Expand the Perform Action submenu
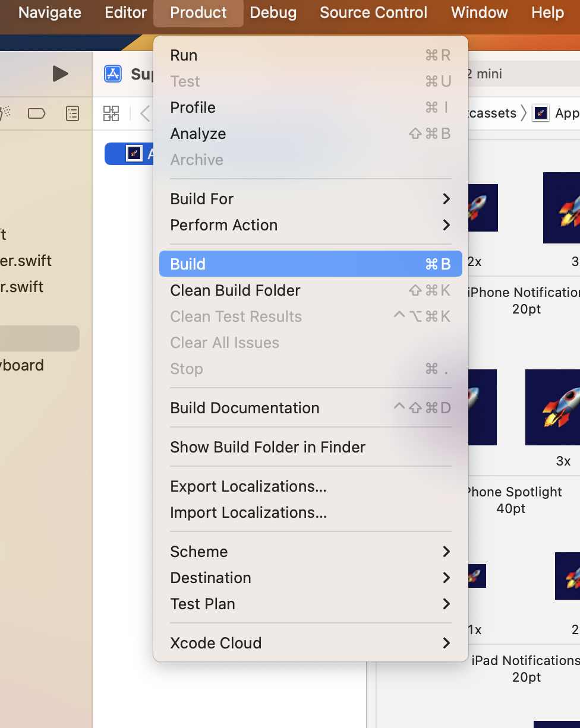The image size is (580, 728). pyautogui.click(x=311, y=225)
